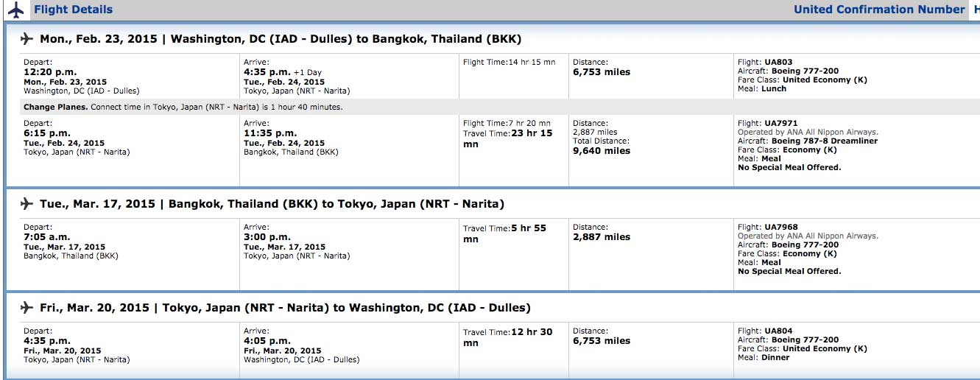
Task: Click flight number UA804
Action: pos(779,331)
